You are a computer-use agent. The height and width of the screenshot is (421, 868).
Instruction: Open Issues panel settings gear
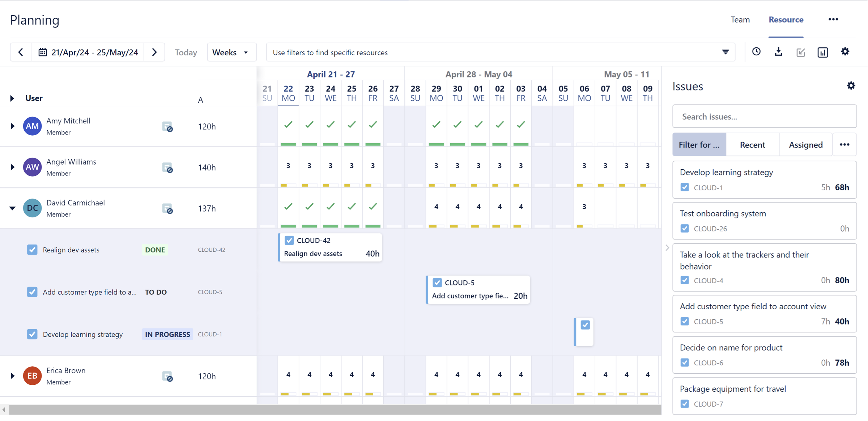[x=851, y=86]
